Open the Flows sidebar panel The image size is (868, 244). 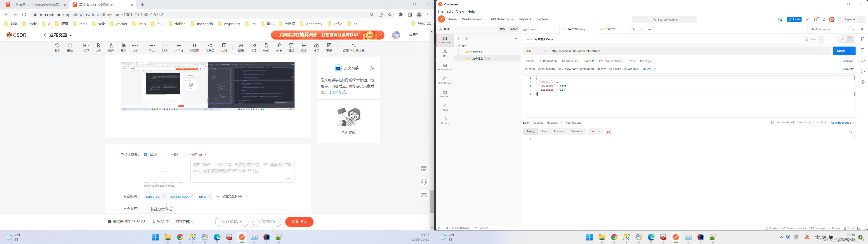445,107
